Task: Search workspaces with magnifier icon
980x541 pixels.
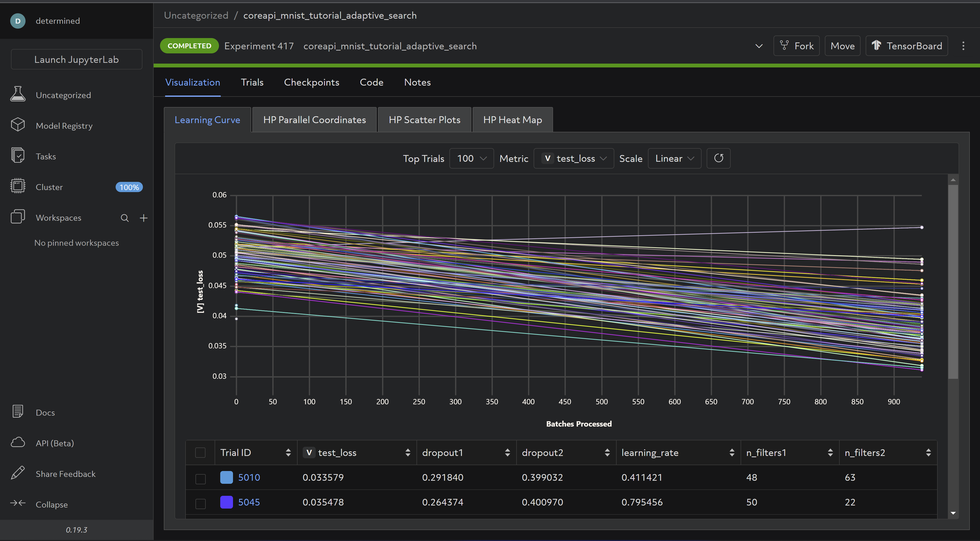Action: point(124,218)
